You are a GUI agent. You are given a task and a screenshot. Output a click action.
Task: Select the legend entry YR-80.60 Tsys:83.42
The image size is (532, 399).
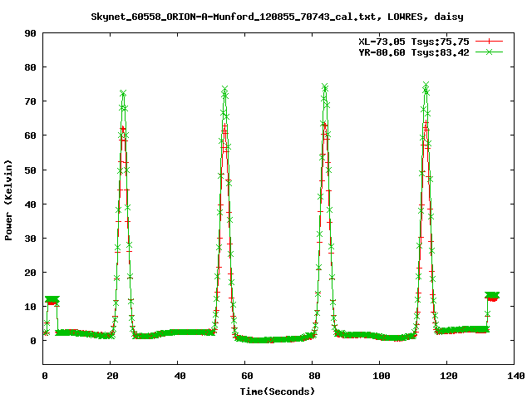tap(414, 52)
